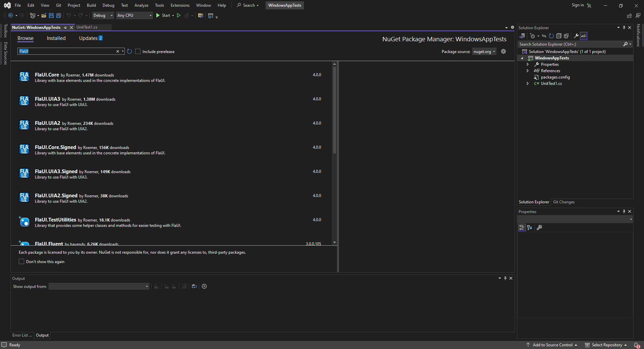Click the Undo arrow in the toolbar
This screenshot has height=349, width=644.
68,15
